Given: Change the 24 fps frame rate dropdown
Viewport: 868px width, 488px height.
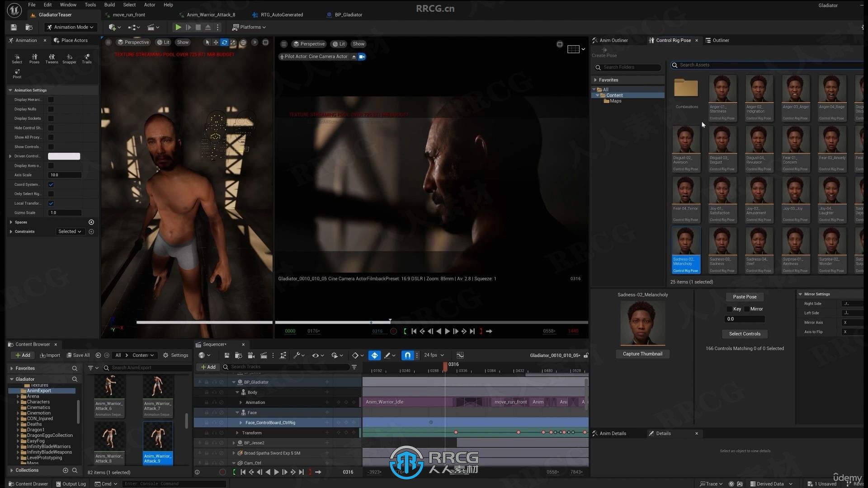Looking at the screenshot, I should coord(434,356).
